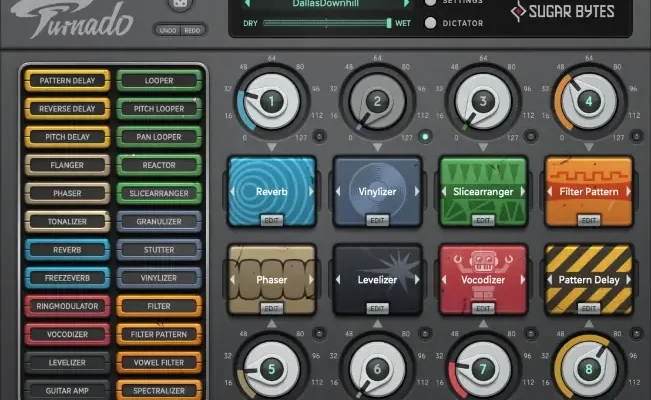Click the Vinylizer record effect slot
This screenshot has width=651, height=400.
(x=377, y=188)
